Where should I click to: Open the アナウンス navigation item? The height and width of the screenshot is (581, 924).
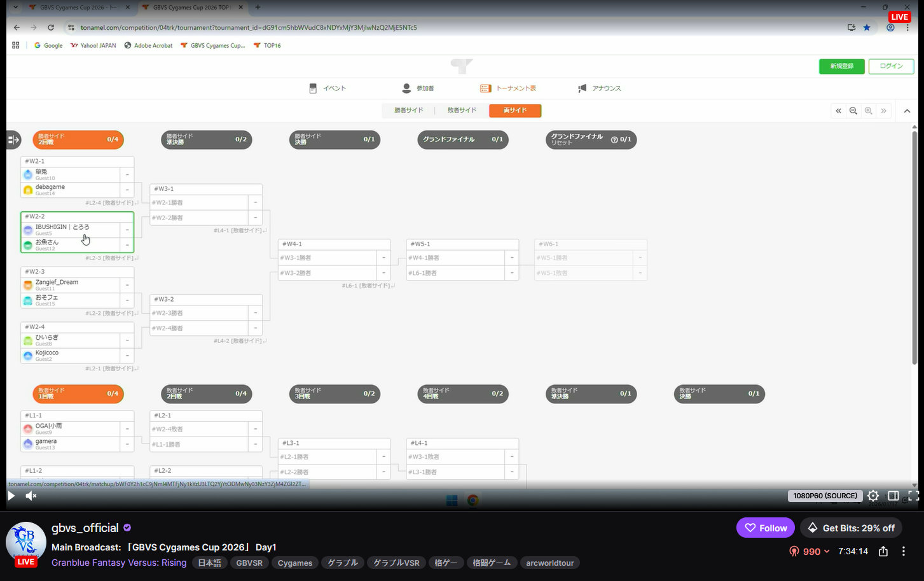coord(600,88)
